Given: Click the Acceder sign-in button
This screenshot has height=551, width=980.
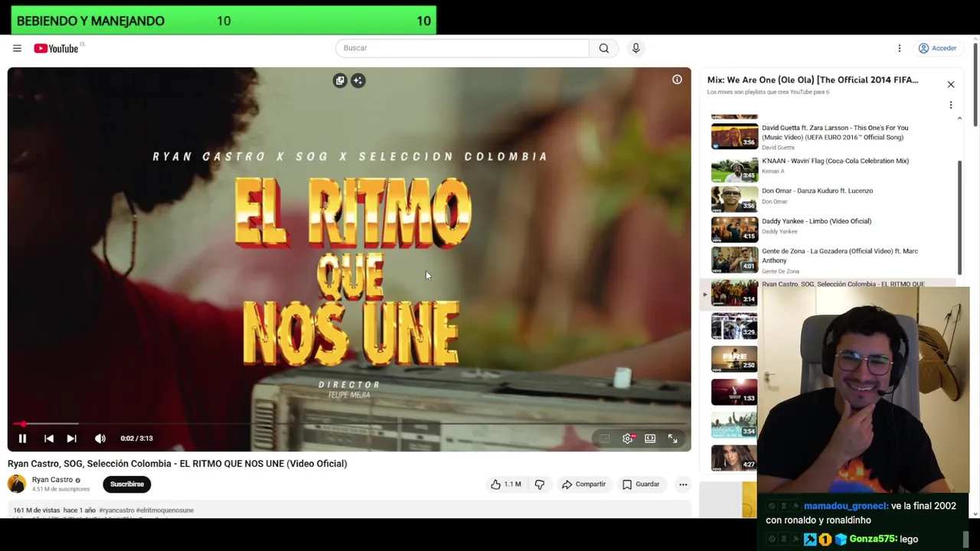Looking at the screenshot, I should pos(938,48).
